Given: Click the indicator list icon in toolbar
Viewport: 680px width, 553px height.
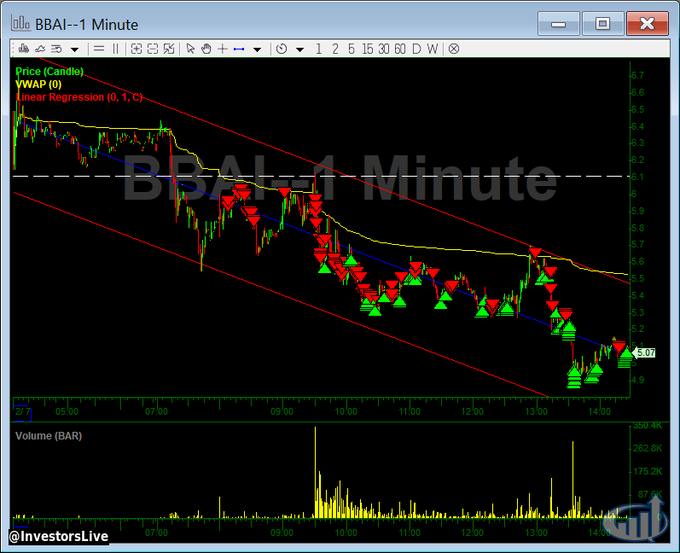Looking at the screenshot, I should [56, 49].
